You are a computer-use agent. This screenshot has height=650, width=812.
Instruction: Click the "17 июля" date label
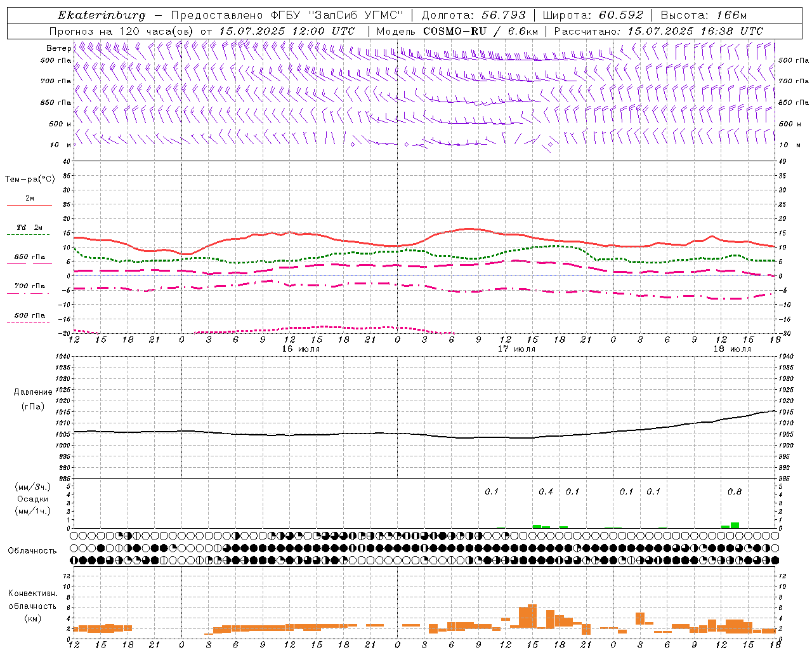(516, 348)
